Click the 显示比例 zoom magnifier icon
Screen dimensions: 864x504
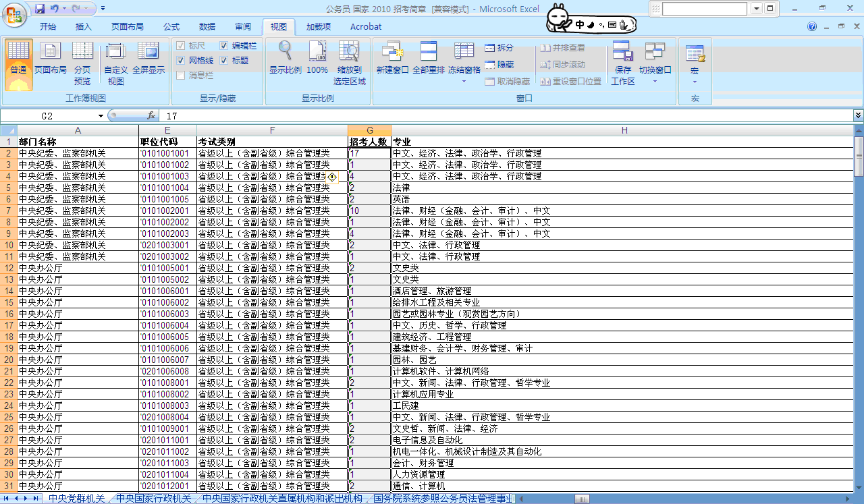[285, 53]
